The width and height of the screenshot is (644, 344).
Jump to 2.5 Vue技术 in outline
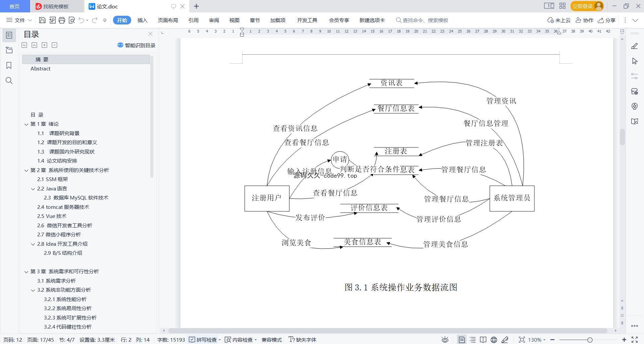click(52, 216)
